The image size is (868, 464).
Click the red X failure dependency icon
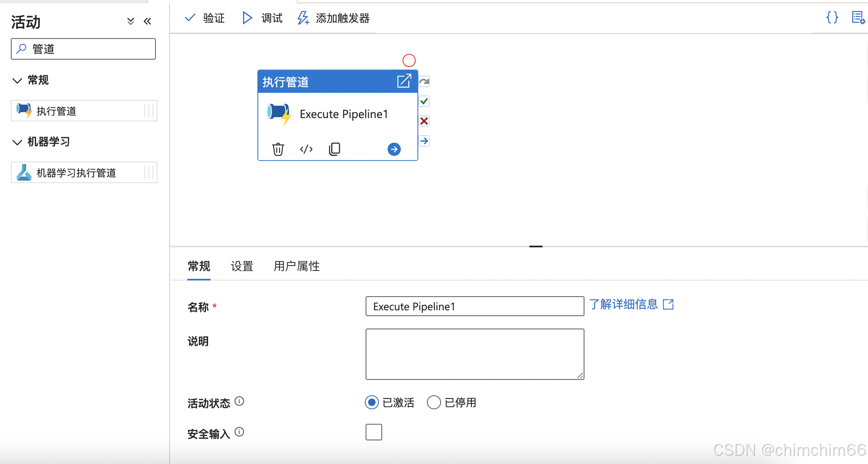pos(424,121)
